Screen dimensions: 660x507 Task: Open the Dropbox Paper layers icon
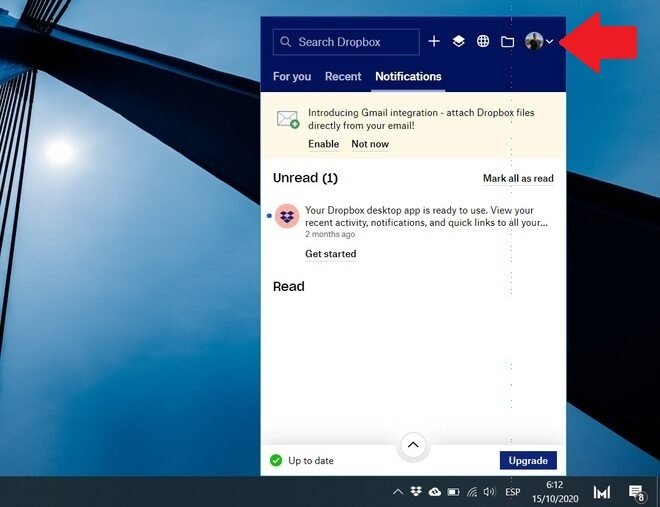coord(458,41)
